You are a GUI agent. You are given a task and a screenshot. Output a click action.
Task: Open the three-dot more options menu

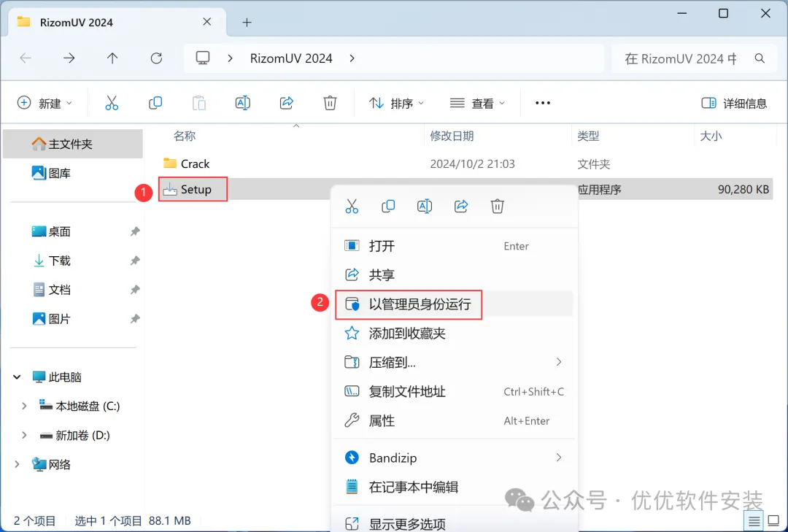tap(543, 103)
